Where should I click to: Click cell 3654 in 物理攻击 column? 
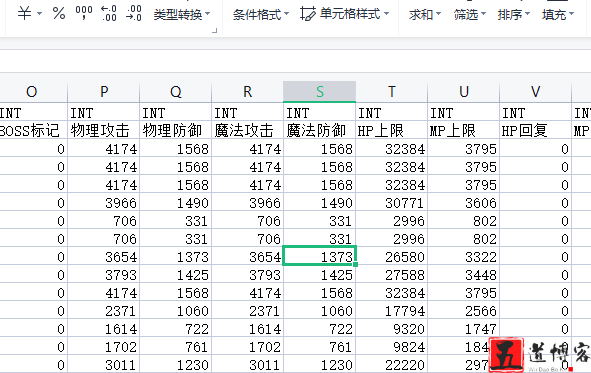tap(104, 257)
